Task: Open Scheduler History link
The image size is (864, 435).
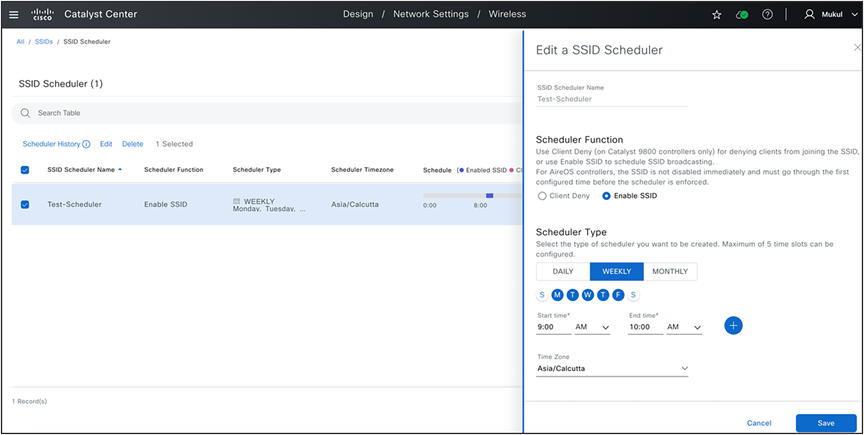Action: pyautogui.click(x=51, y=144)
